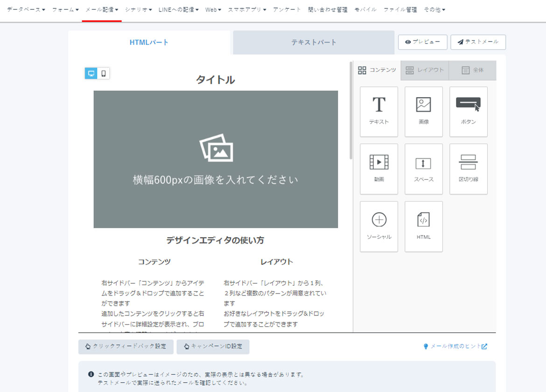The image size is (546, 392).
Task: Click the プレビュー button
Action: click(x=423, y=42)
